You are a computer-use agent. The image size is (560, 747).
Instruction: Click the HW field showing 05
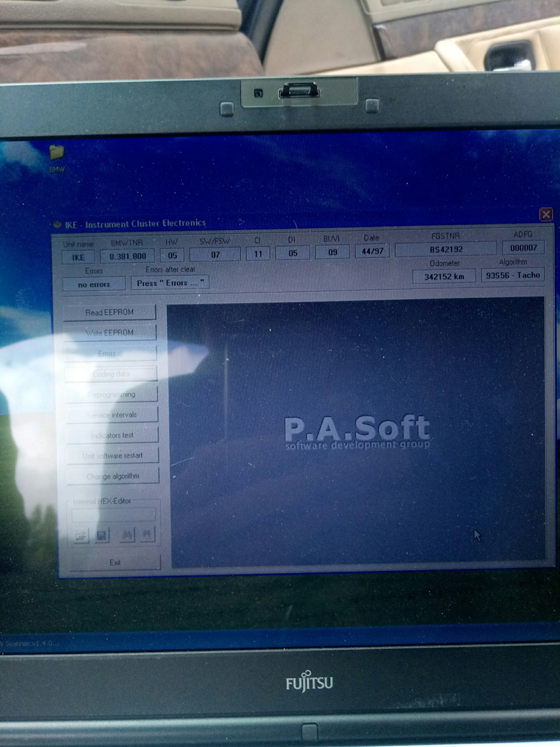point(172,255)
